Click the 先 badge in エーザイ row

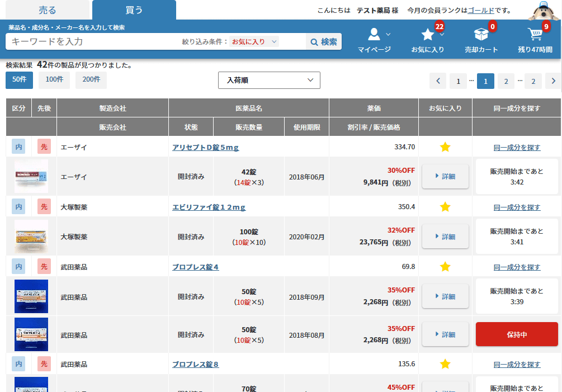pyautogui.click(x=44, y=147)
